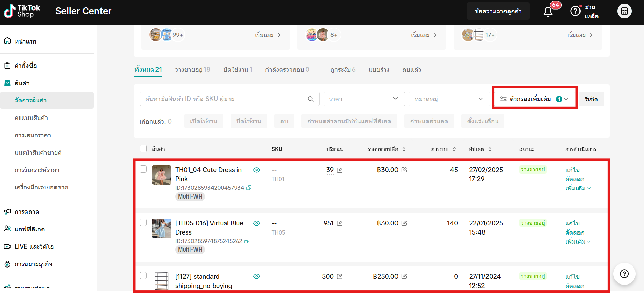The image size is (644, 293).
Task: Go to จัดการสินค้า in sidebar
Action: pyautogui.click(x=47, y=100)
